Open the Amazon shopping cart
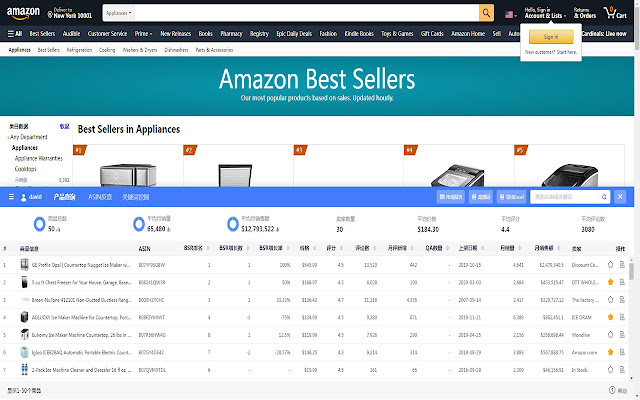 [x=616, y=13]
